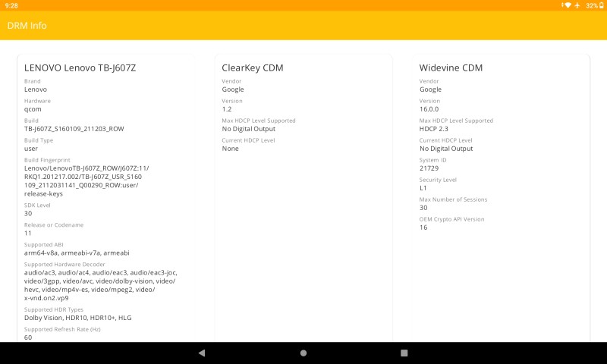The image size is (607, 364).
Task: Click Release or Codename value 11
Action: click(27, 234)
